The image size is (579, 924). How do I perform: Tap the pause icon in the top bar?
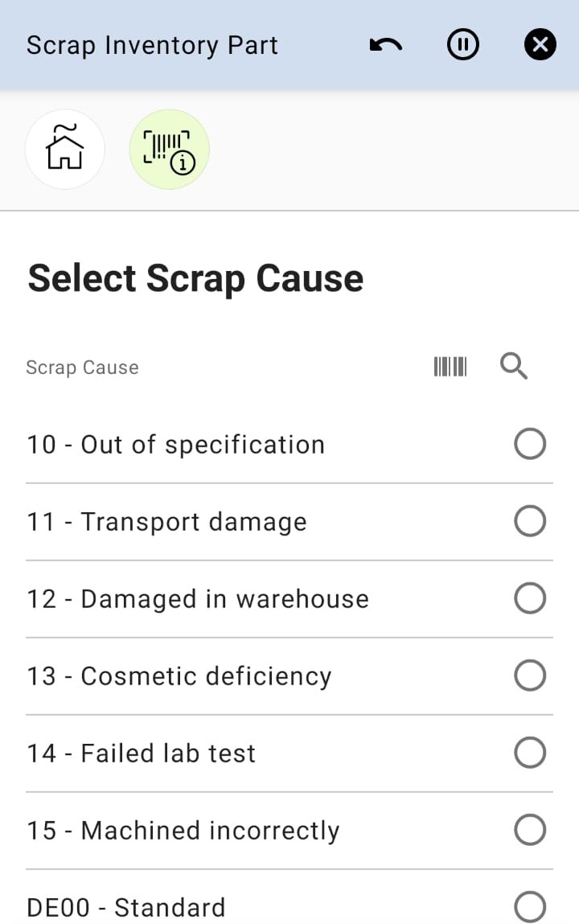click(462, 44)
